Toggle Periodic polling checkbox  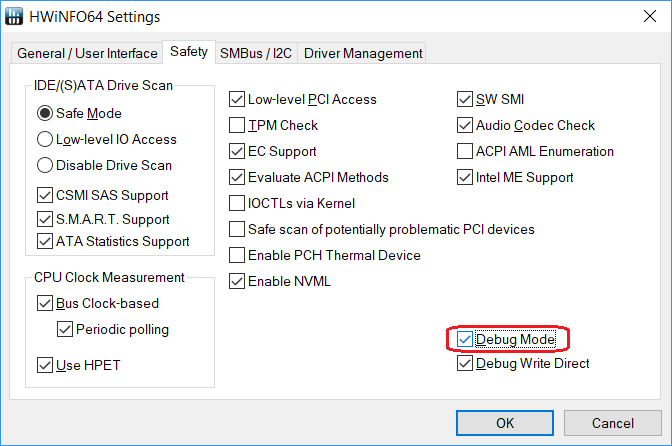65,329
